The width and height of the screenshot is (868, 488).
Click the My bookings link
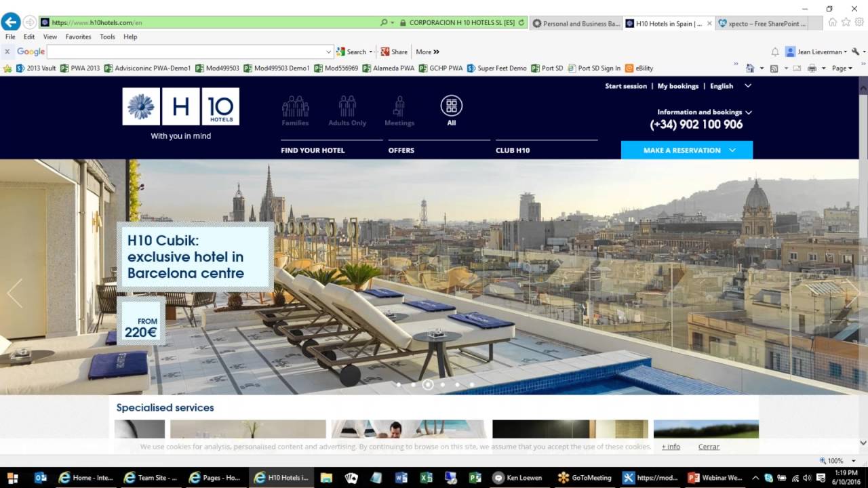click(677, 86)
